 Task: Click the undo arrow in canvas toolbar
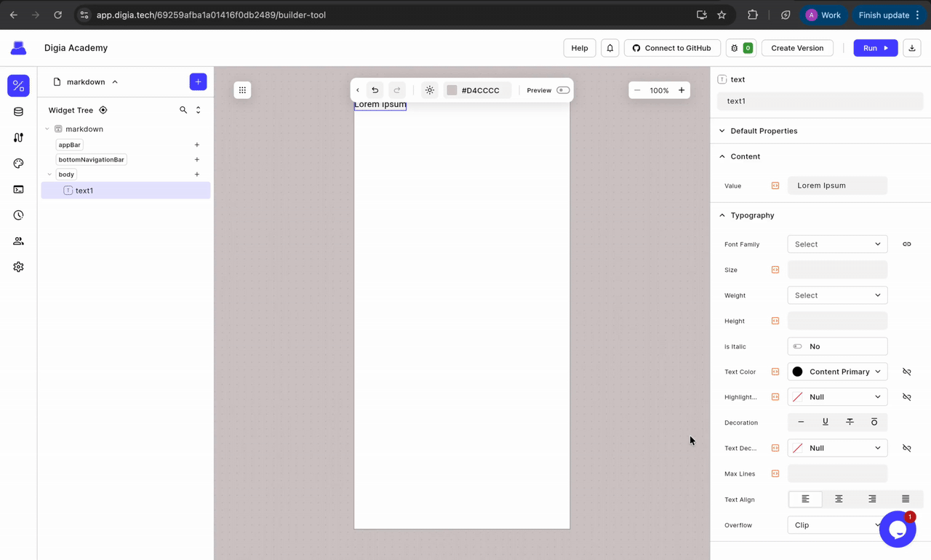pos(375,90)
